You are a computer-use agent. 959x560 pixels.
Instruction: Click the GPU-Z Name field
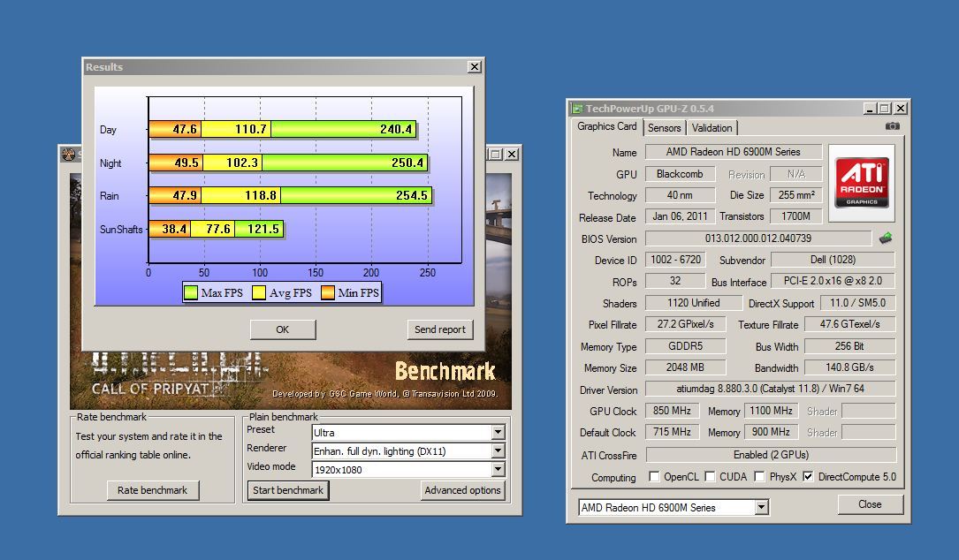click(x=734, y=152)
